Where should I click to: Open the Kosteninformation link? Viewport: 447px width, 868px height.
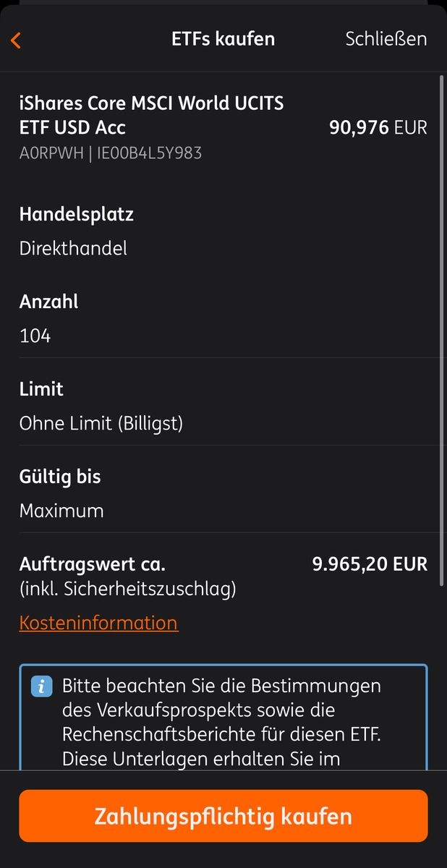tap(98, 623)
